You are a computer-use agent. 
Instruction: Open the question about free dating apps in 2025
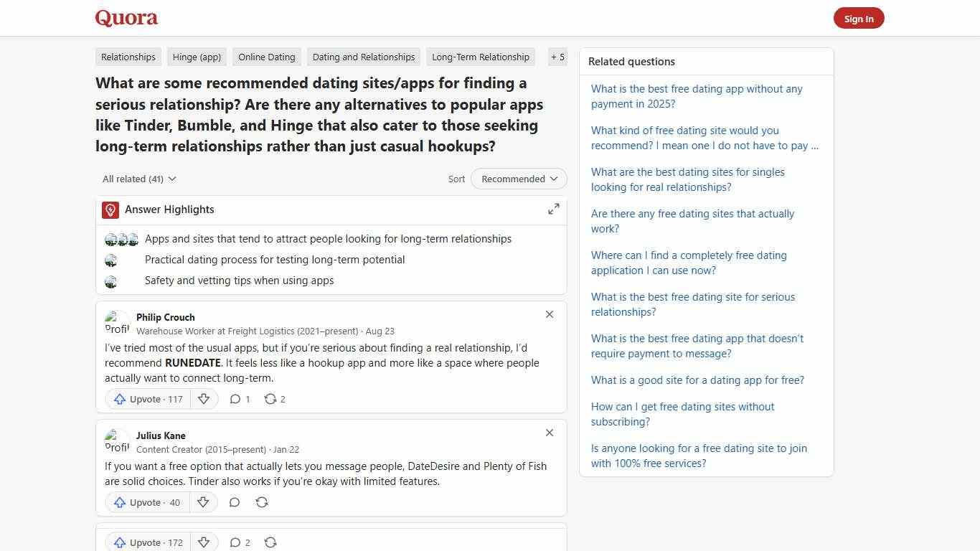point(696,96)
